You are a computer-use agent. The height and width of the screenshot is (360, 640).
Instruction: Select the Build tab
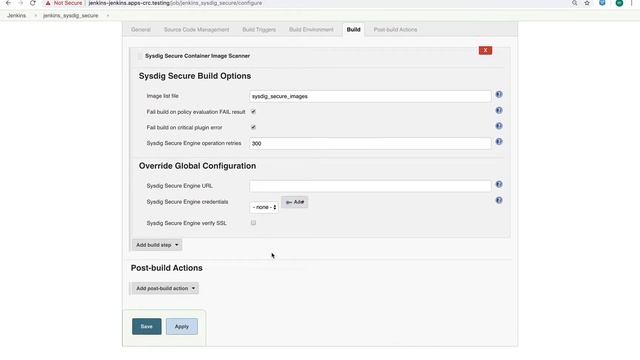353,29
